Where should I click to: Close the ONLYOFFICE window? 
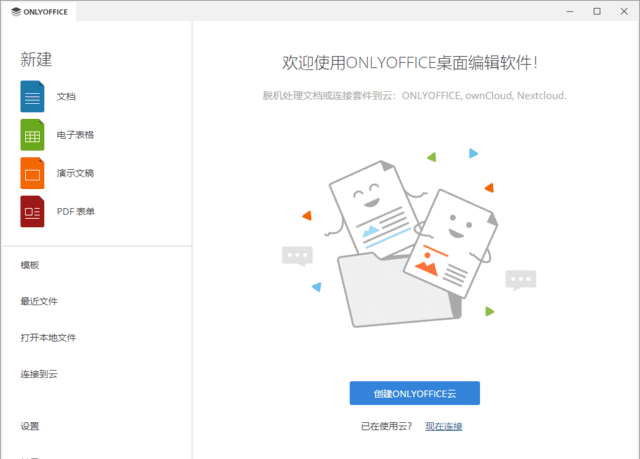click(x=624, y=11)
